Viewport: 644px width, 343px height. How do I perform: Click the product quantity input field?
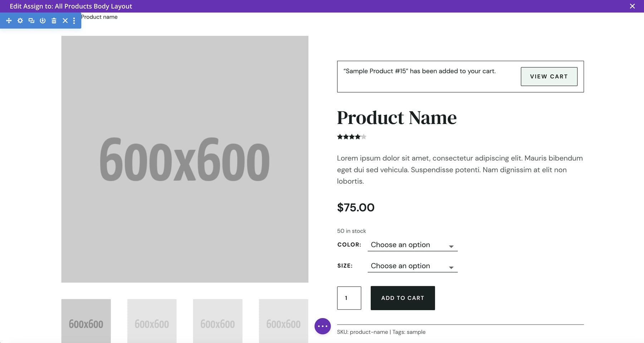click(x=349, y=298)
